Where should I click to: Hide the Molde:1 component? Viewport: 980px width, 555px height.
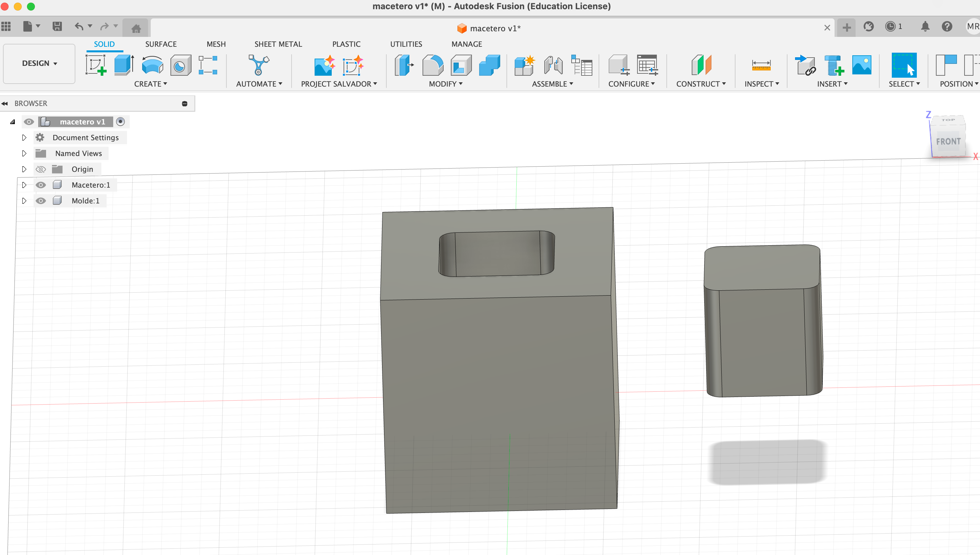click(x=41, y=201)
